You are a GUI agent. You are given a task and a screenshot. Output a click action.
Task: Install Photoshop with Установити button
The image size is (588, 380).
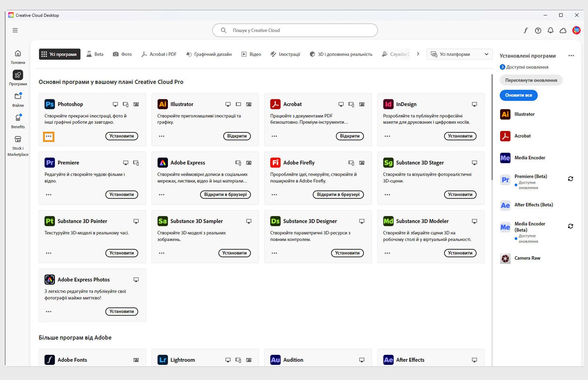click(122, 136)
